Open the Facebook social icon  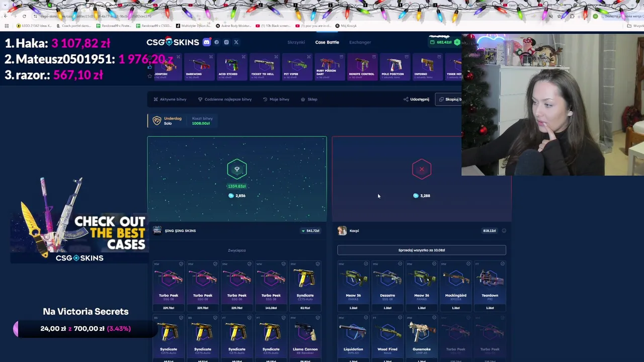pos(217,42)
